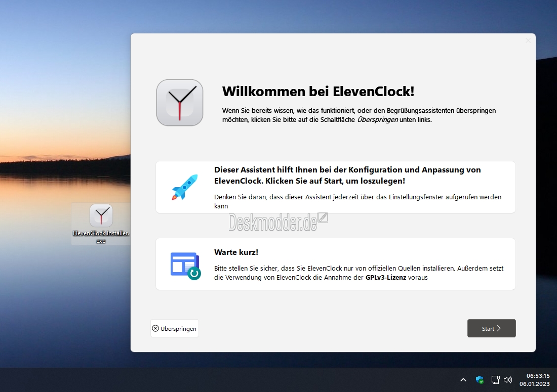The image size is (557, 392).
Task: Click the italic word Überspringen in intro
Action: click(x=377, y=119)
